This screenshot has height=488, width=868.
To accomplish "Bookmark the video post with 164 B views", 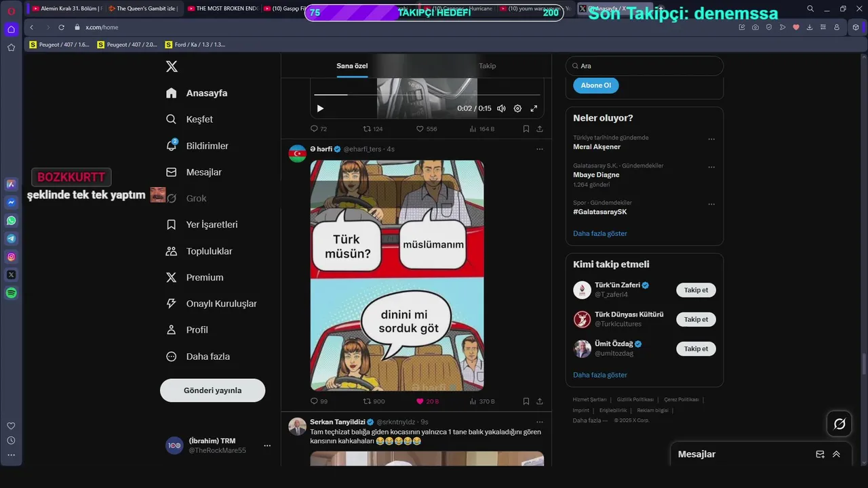I will point(526,129).
